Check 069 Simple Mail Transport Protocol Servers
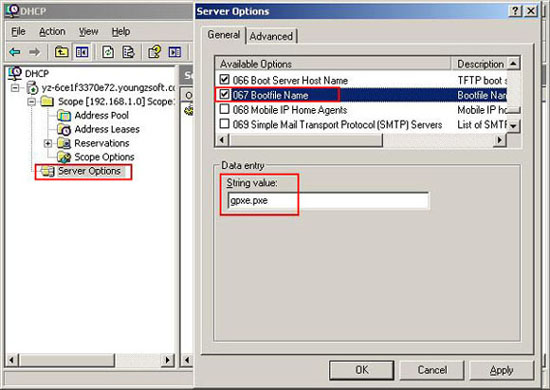Screen dimensions: 550x390 coord(224,124)
